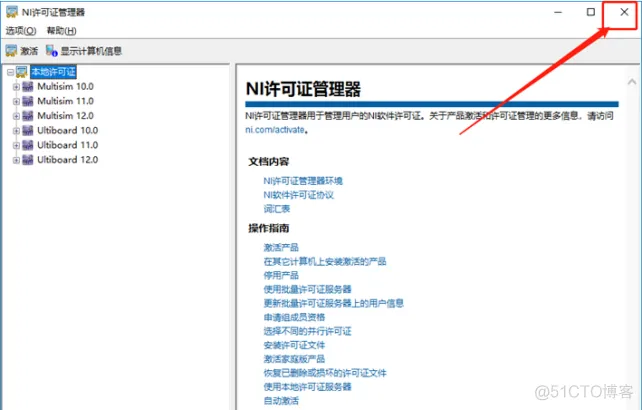Select the Ultiboard 10.0 tree label
The height and width of the screenshot is (410, 643).
pos(68,131)
